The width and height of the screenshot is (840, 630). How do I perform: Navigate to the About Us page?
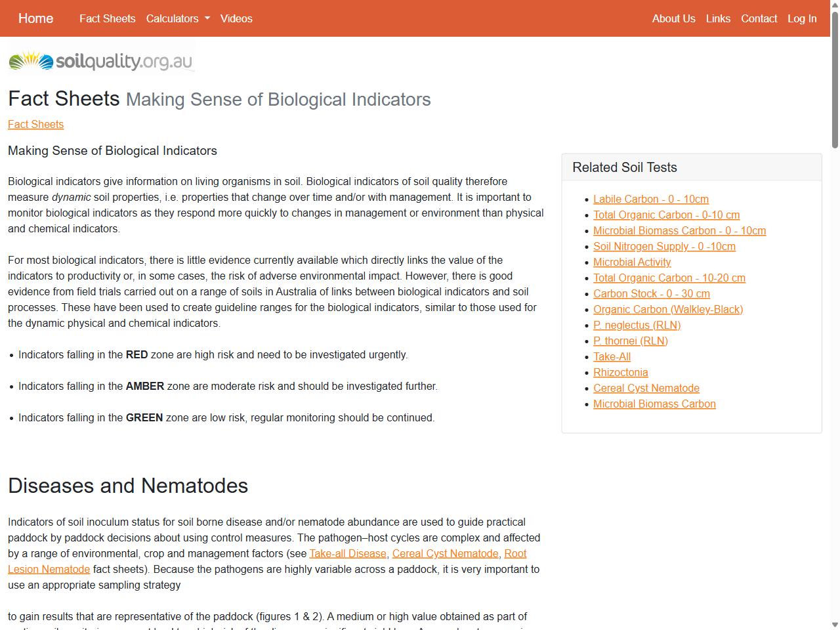673,18
